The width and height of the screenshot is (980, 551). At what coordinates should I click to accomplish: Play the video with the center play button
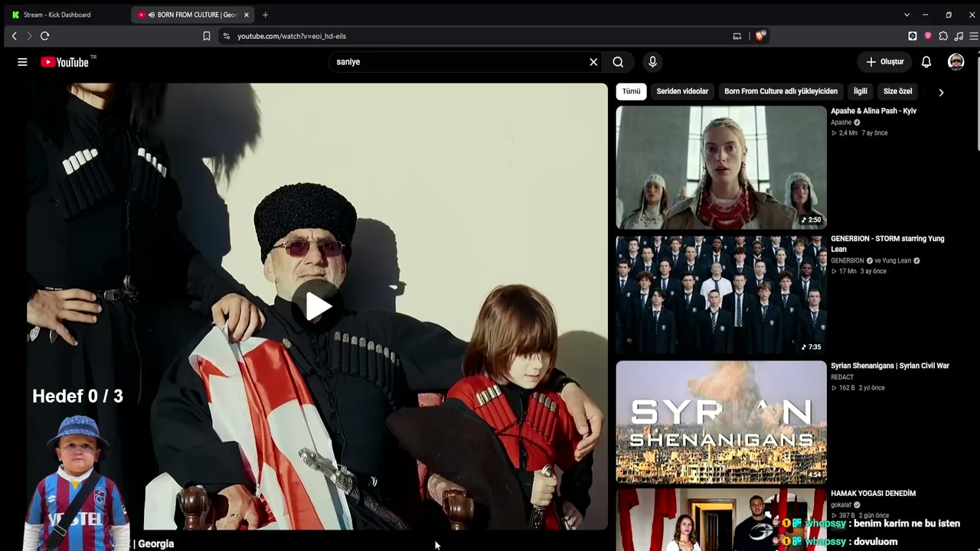[318, 306]
